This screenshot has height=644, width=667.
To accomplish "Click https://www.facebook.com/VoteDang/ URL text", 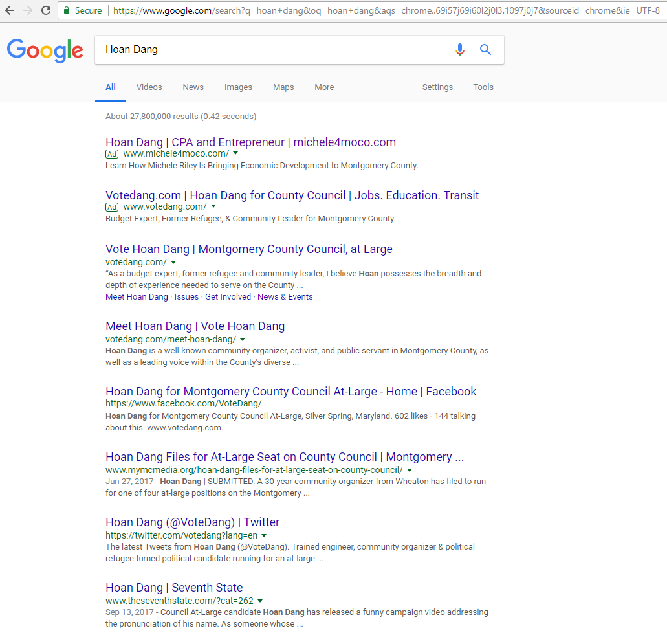I will [x=183, y=403].
